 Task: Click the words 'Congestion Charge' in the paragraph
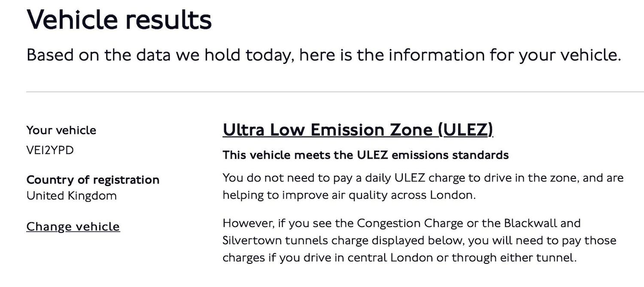(410, 224)
